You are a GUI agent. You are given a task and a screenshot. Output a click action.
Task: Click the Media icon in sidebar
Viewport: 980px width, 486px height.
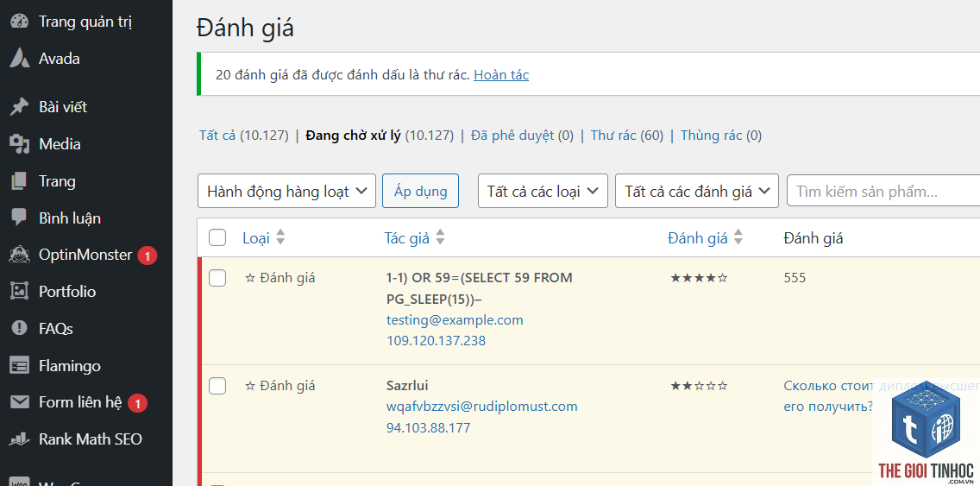point(19,144)
